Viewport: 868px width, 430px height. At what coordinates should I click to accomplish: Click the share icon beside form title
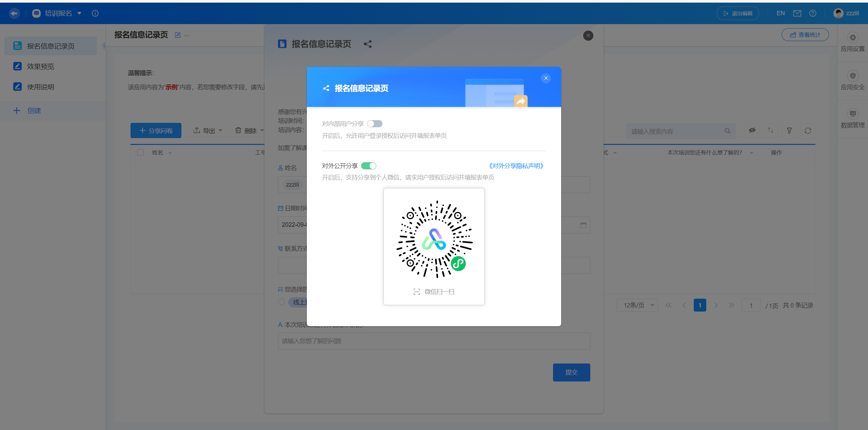click(x=368, y=44)
